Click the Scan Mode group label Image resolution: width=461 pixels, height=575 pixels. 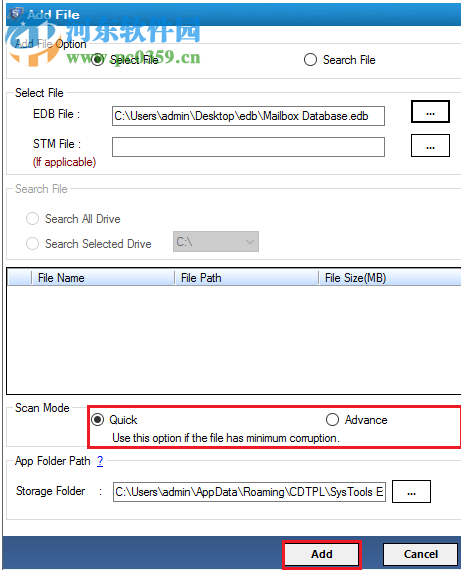(42, 408)
